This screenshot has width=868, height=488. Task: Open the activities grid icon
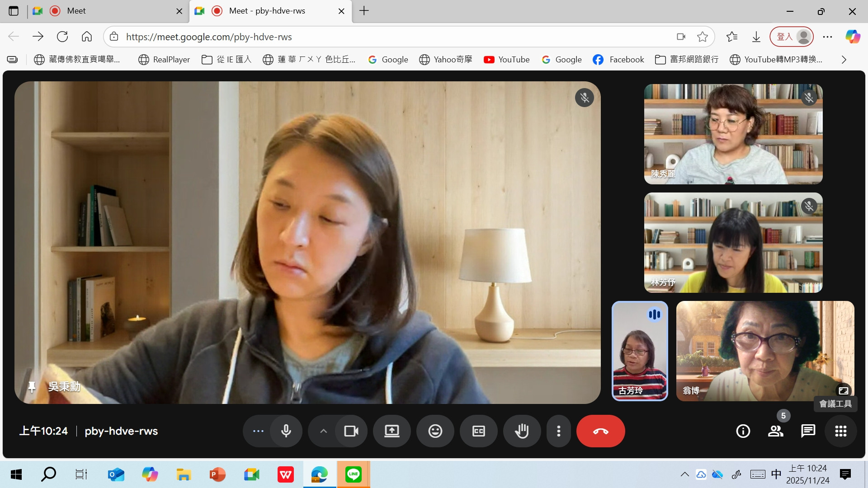[840, 431]
